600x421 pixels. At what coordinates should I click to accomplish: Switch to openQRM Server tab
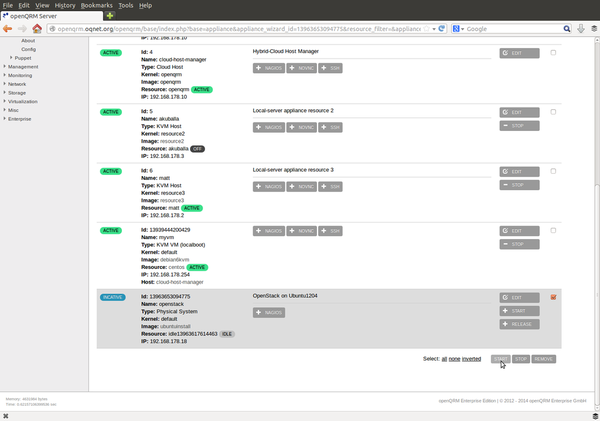pyautogui.click(x=52, y=16)
